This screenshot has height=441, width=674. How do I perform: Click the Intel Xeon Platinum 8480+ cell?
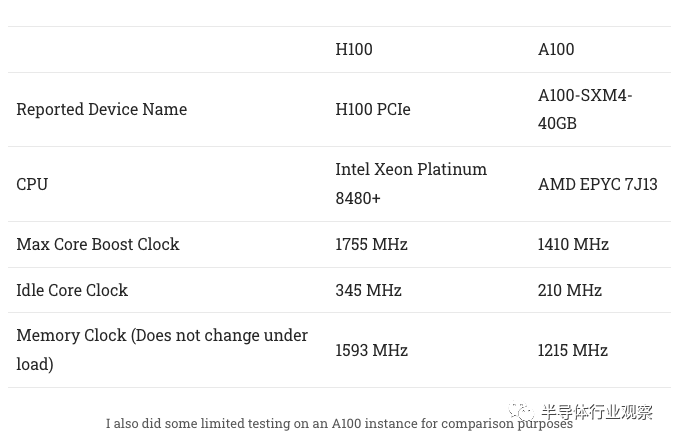point(411,184)
